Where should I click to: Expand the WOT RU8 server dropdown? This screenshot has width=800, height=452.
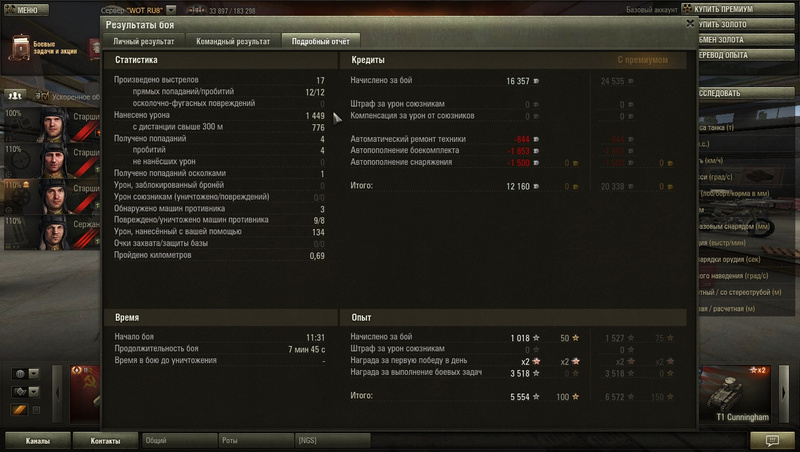(x=171, y=10)
